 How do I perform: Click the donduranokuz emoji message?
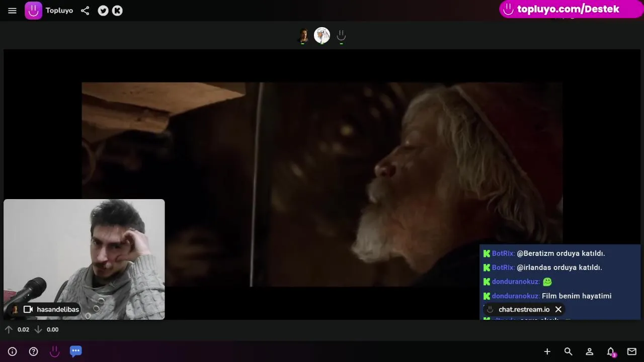pos(517,282)
